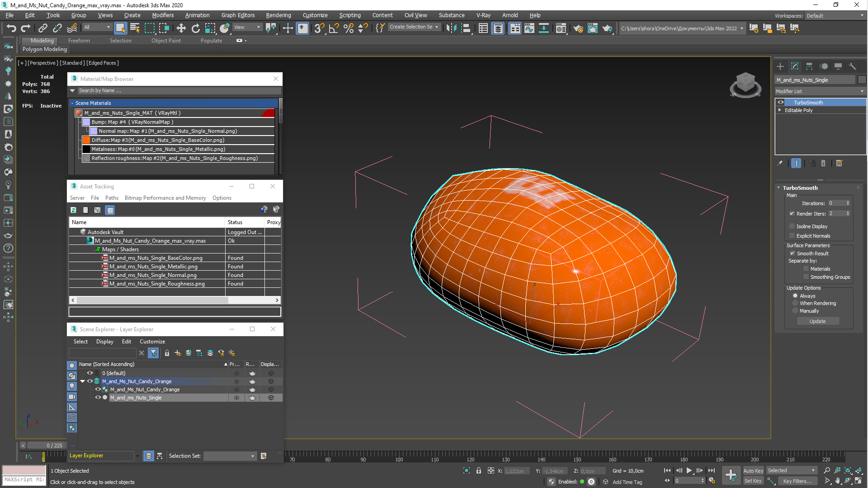This screenshot has height=488, width=868.
Task: Enable the Isoline Display checkbox
Action: click(x=792, y=226)
